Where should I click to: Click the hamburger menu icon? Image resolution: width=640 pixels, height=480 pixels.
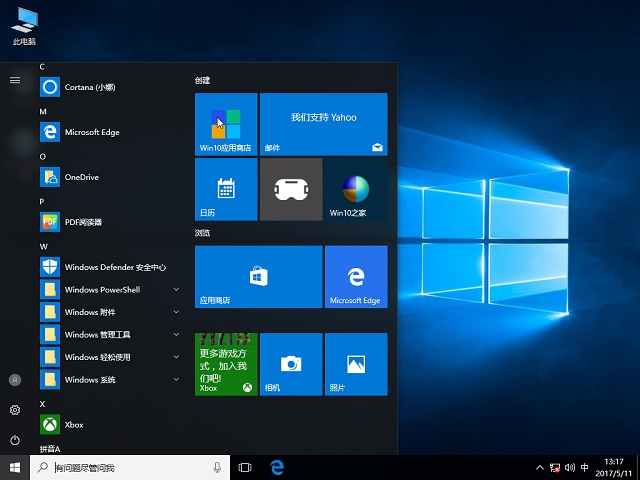15,80
